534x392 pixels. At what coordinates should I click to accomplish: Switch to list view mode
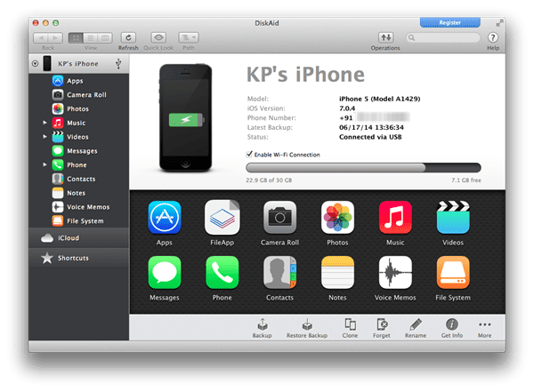coord(91,37)
